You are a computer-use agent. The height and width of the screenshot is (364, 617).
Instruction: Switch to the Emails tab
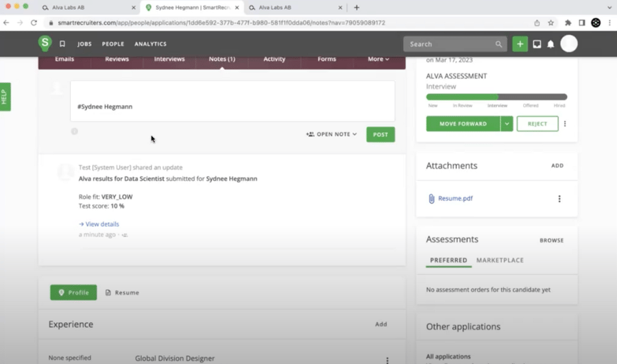(64, 59)
